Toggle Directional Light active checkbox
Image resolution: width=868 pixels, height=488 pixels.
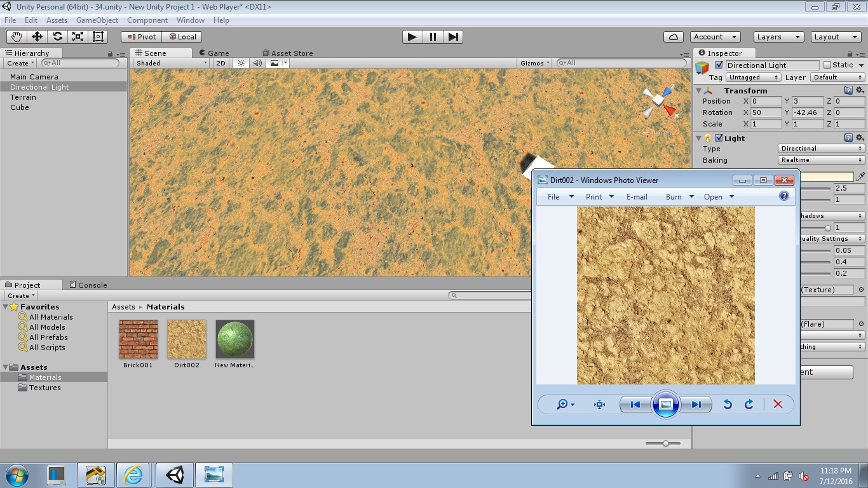click(x=719, y=65)
